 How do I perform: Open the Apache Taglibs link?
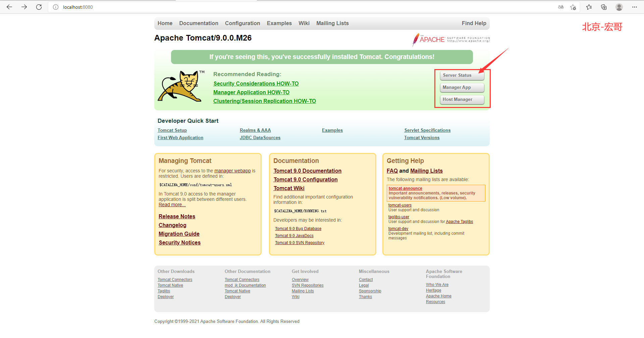click(459, 222)
